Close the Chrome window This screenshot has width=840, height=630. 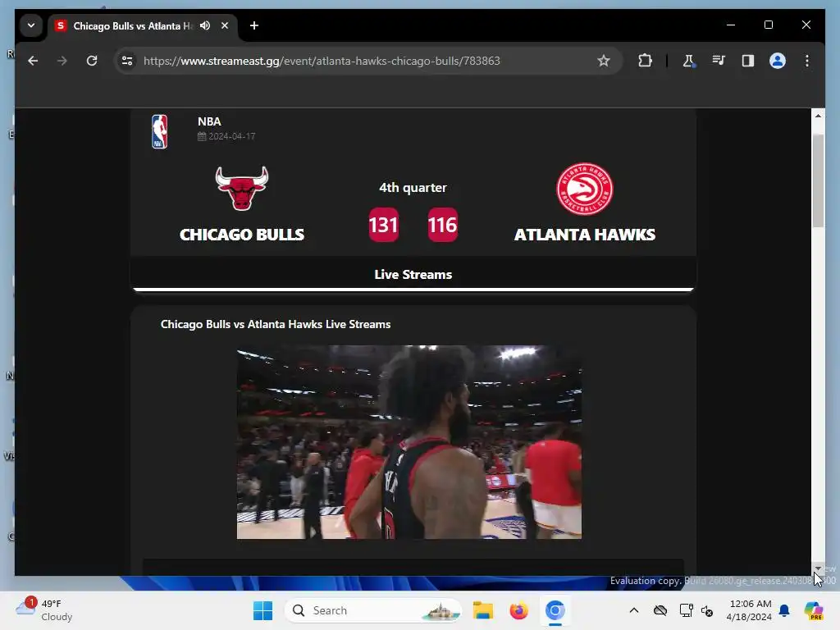806,25
